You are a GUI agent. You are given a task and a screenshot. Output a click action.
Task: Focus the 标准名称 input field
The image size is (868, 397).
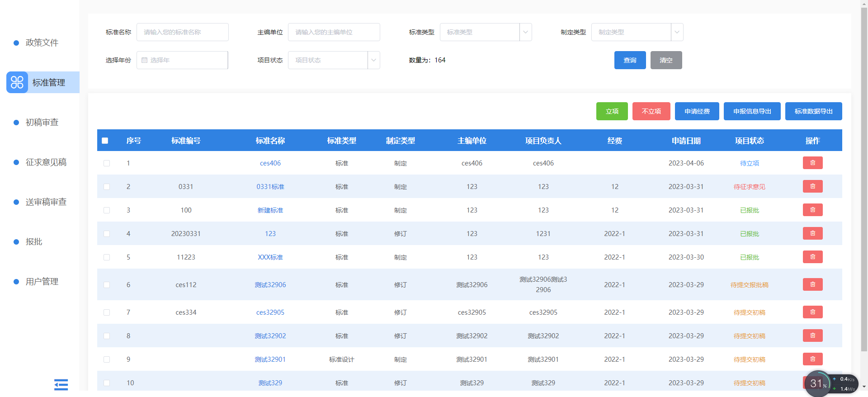click(x=182, y=32)
